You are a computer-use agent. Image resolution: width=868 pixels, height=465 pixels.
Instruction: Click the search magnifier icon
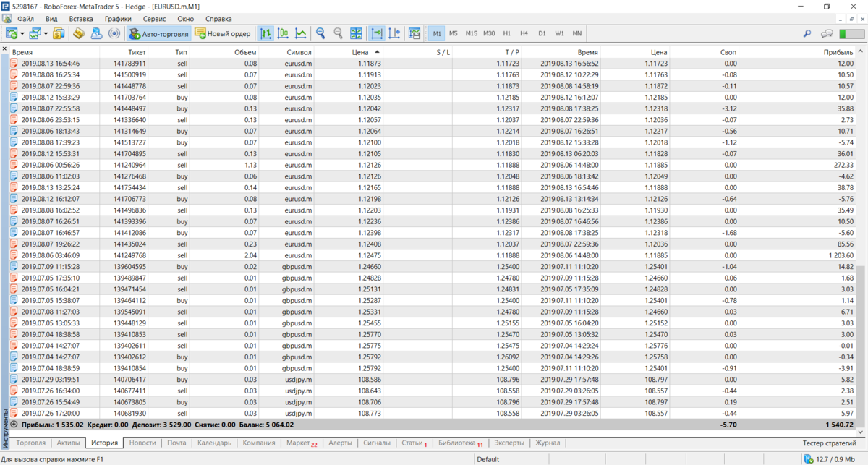[x=808, y=33]
